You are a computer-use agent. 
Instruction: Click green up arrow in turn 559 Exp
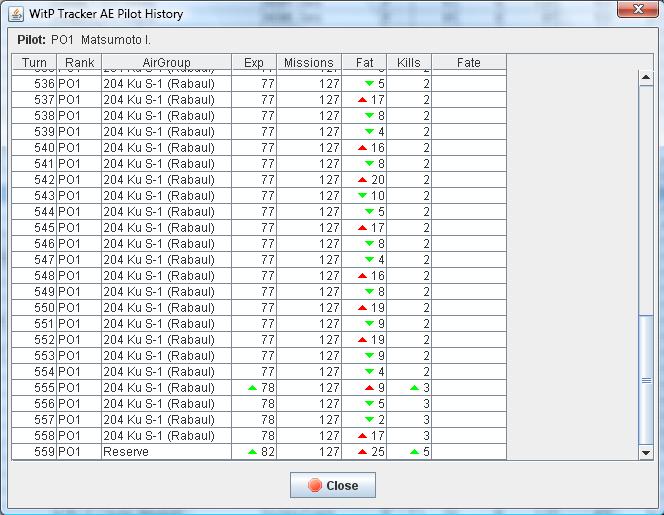pos(252,451)
